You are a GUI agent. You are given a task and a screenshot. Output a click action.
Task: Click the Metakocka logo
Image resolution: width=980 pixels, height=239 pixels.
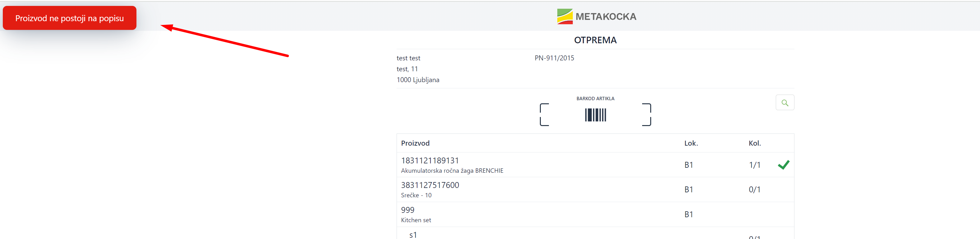click(x=596, y=16)
